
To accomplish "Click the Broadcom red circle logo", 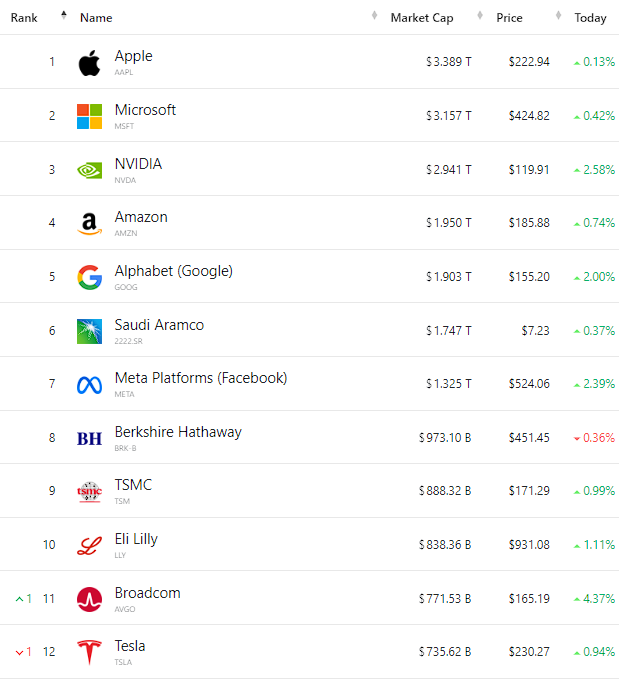I will [x=89, y=599].
